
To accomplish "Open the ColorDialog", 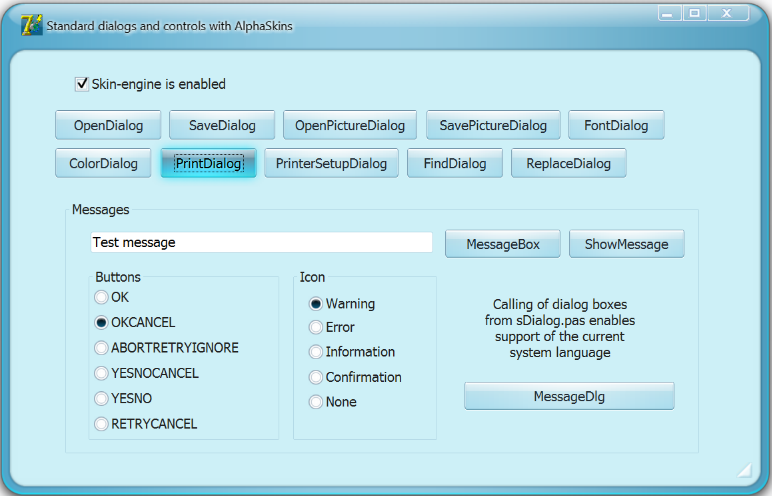I will (103, 164).
